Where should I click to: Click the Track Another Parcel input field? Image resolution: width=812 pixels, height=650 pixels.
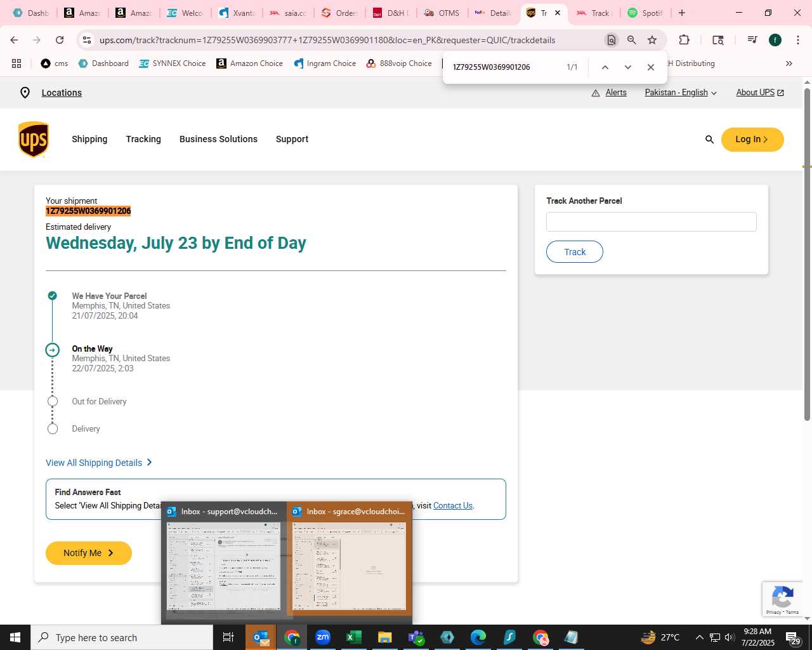(x=651, y=222)
